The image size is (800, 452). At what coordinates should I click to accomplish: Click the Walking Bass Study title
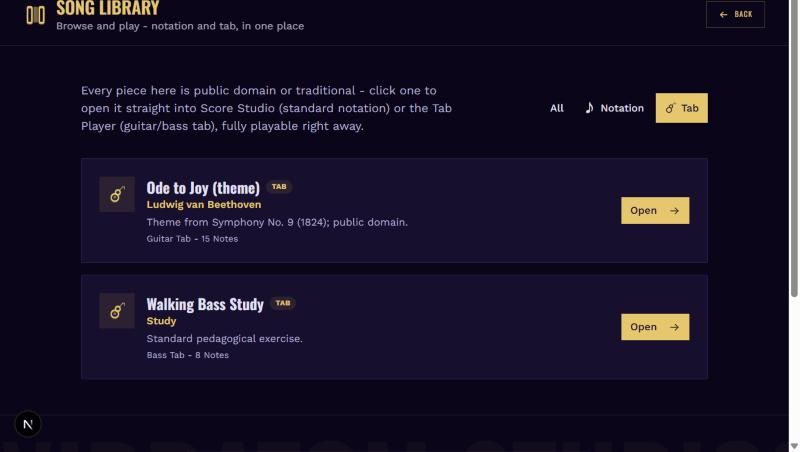(x=205, y=304)
